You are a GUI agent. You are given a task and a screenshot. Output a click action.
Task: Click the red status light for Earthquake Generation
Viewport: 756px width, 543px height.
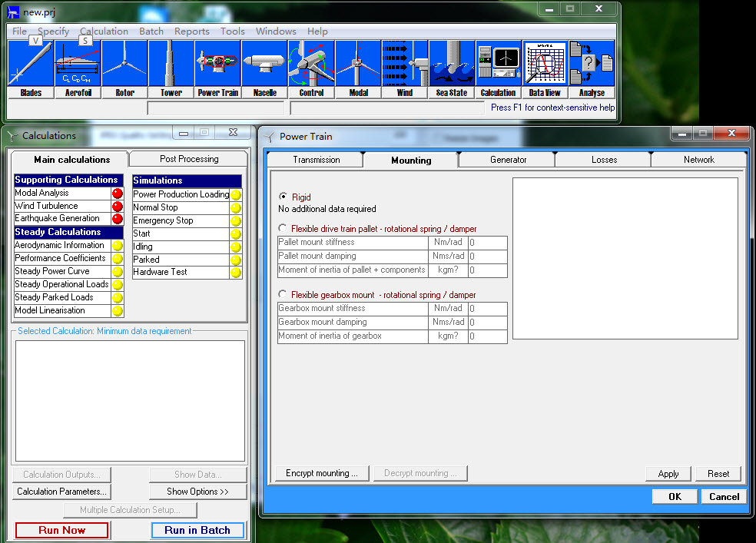point(117,219)
